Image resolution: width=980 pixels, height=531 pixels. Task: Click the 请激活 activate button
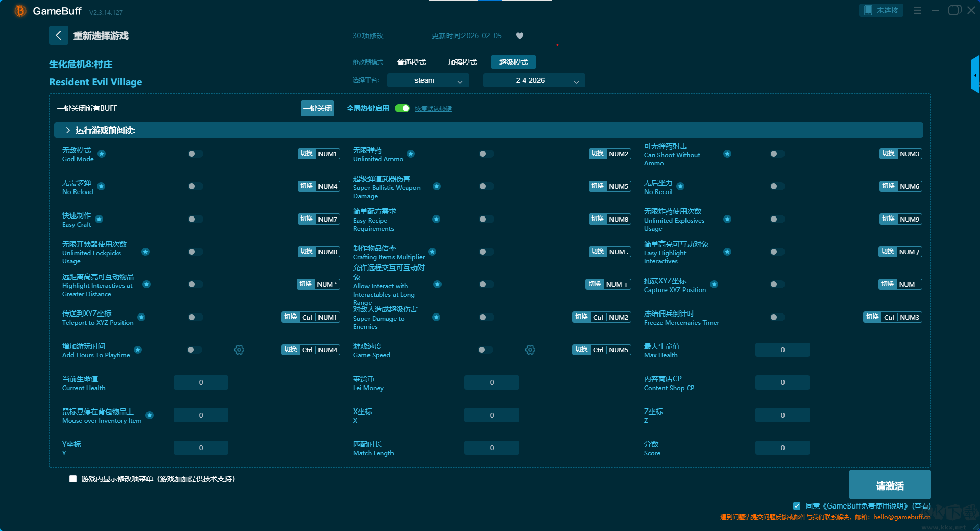890,486
